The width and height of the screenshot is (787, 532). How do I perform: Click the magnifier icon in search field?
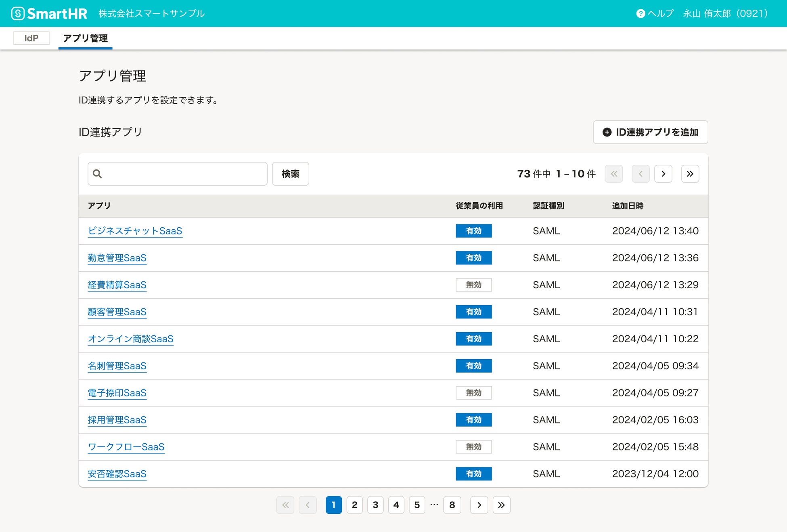pyautogui.click(x=97, y=174)
